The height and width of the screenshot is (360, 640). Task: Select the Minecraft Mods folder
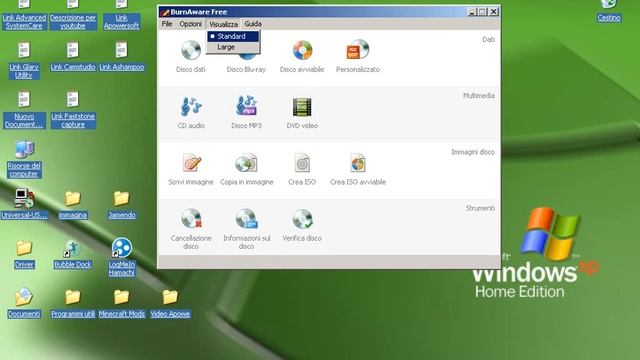122,303
